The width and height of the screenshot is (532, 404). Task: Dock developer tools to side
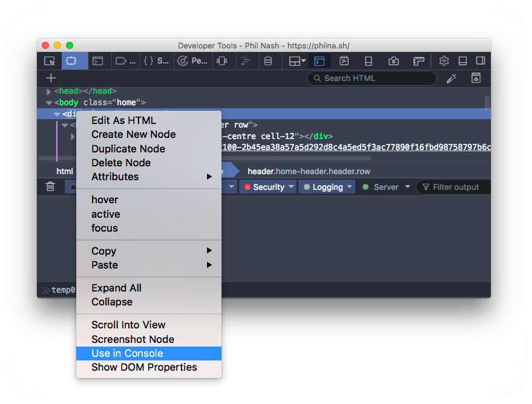[x=481, y=61]
